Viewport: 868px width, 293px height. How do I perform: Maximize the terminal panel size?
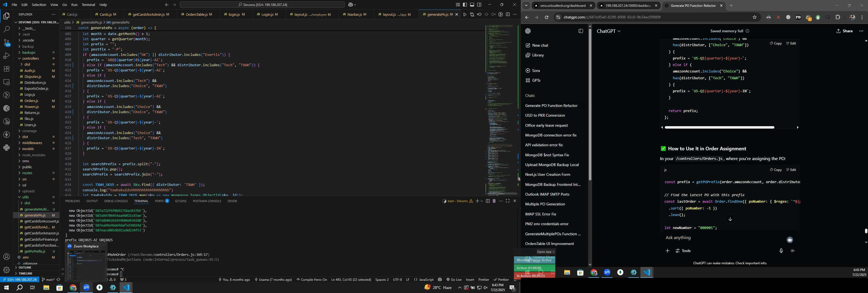point(508,201)
